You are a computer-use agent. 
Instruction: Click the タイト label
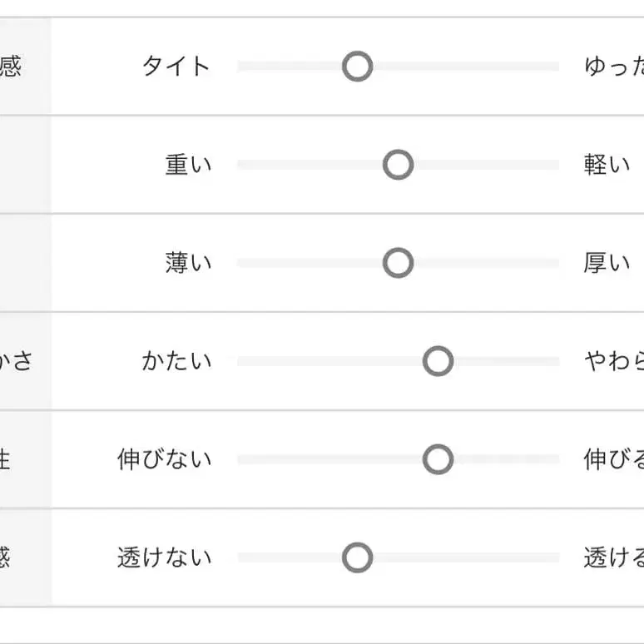pos(176,67)
